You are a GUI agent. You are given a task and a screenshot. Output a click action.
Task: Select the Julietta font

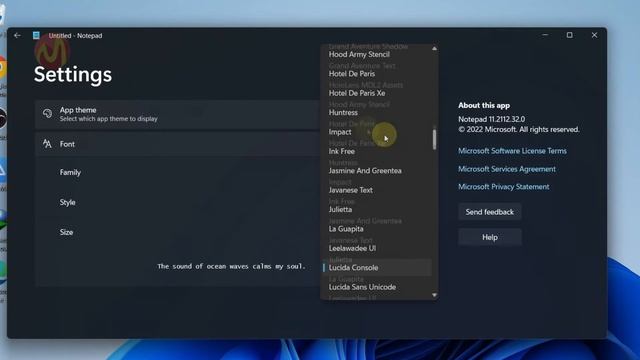[x=340, y=209]
